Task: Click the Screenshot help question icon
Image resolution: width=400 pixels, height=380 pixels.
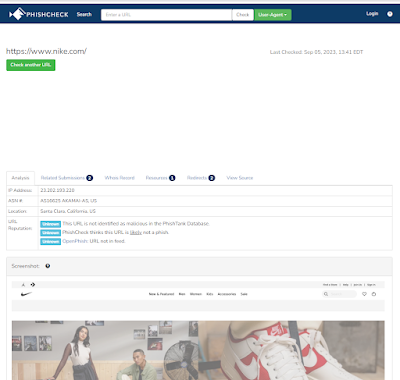Action: (x=48, y=266)
